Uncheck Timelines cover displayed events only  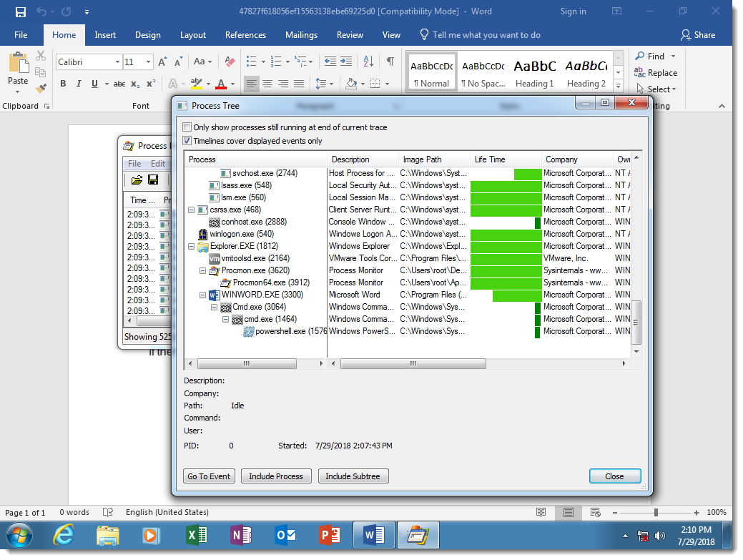tap(187, 141)
